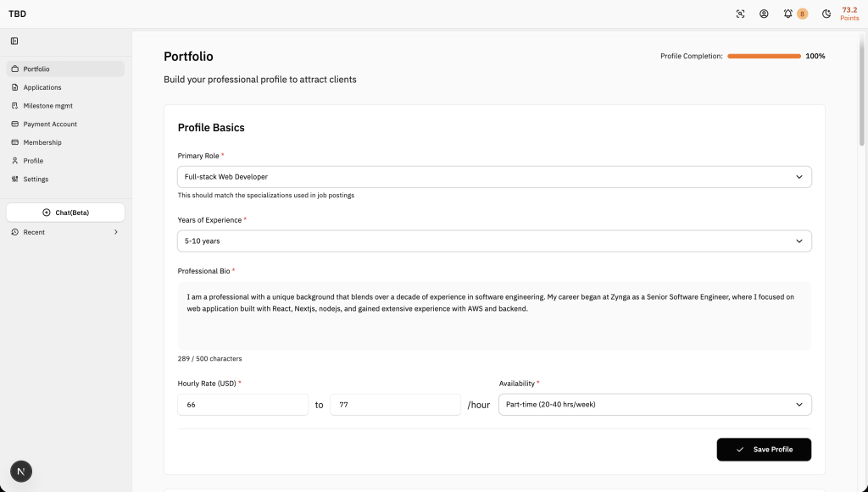
Task: Click the briefcase icon beside Portfolio
Action: click(15, 69)
